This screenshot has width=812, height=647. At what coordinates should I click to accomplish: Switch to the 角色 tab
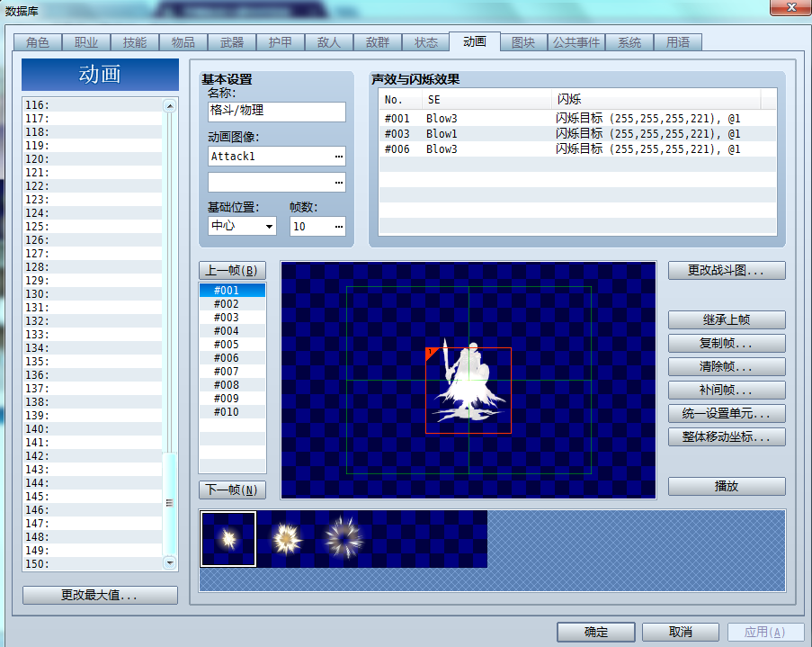coord(37,42)
